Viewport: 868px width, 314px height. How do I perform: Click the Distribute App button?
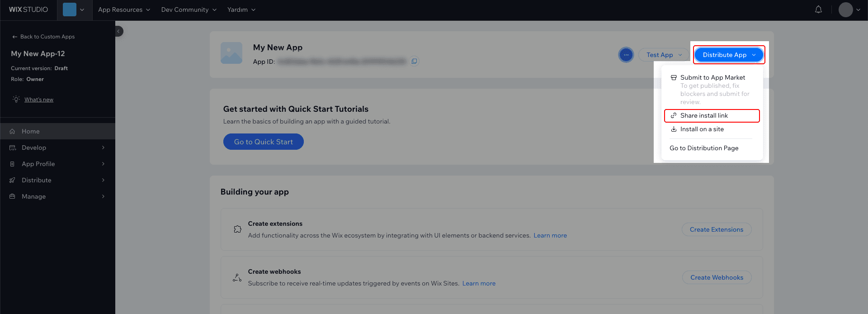tap(728, 55)
